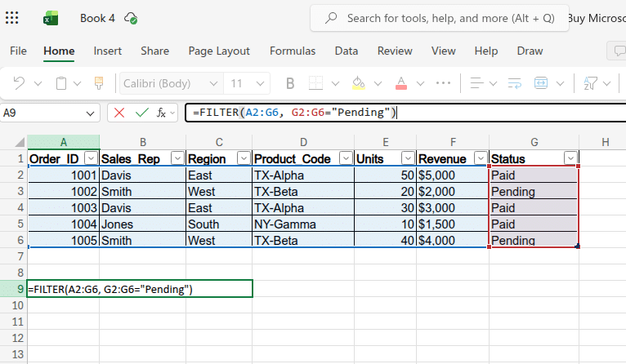Click the Book 4 file name
This screenshot has width=626, height=364.
click(97, 18)
